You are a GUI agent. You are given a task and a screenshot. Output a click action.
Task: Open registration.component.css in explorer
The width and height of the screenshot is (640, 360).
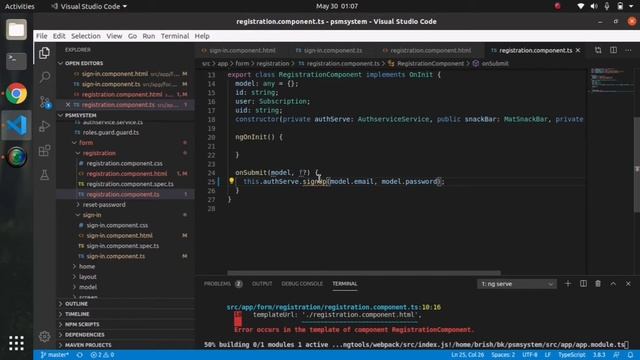click(x=124, y=163)
